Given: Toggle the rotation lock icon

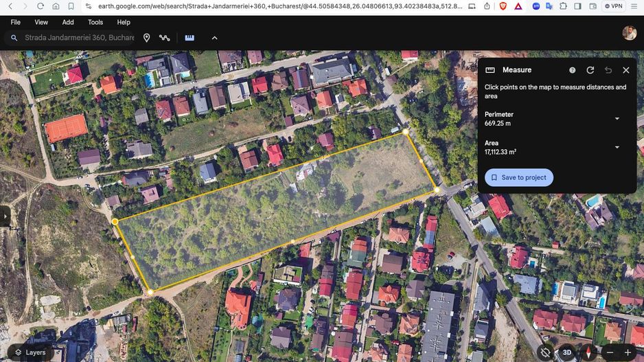Looking at the screenshot, I should pyautogui.click(x=545, y=352).
